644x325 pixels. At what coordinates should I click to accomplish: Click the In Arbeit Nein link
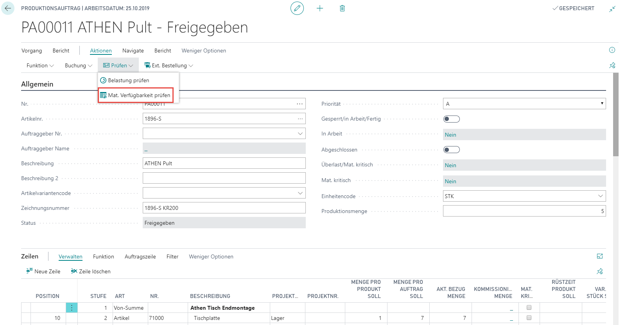(x=450, y=135)
